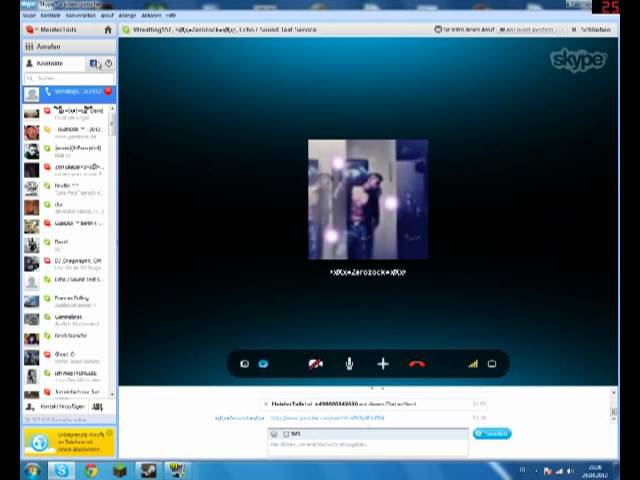Viewport: 640px width, 480px height.
Task: Add participants with the plus button
Action: click(383, 364)
